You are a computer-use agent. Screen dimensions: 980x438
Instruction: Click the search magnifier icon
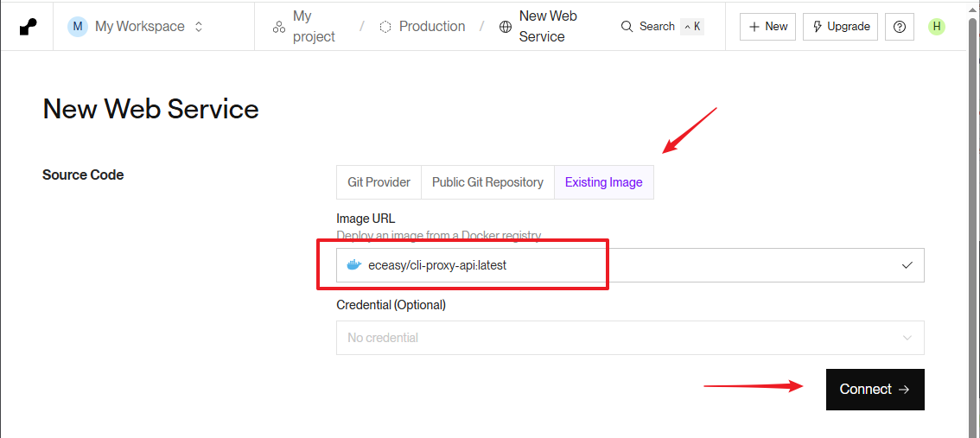[627, 27]
